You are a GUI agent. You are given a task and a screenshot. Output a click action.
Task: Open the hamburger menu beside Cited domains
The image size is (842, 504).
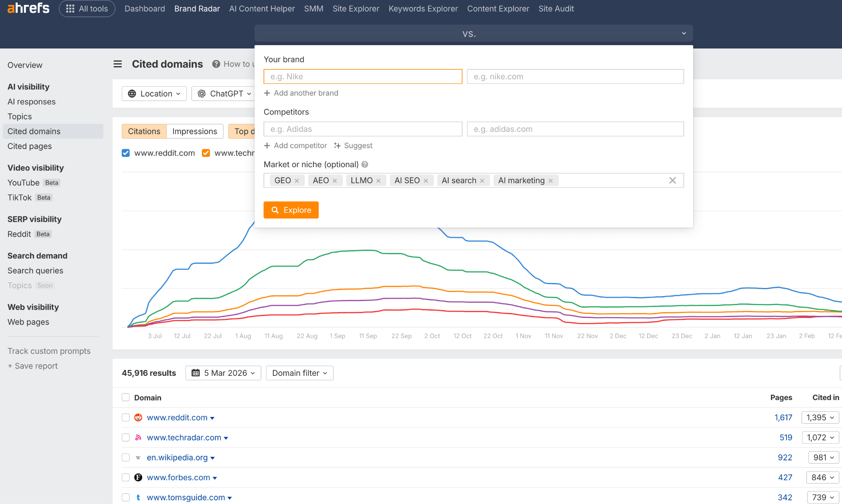click(x=118, y=64)
